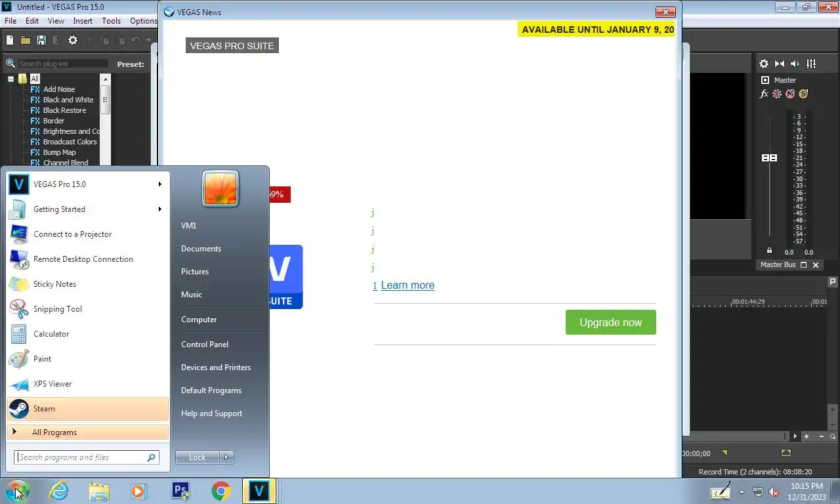Open the Tools menu
Image resolution: width=840 pixels, height=504 pixels.
111,21
